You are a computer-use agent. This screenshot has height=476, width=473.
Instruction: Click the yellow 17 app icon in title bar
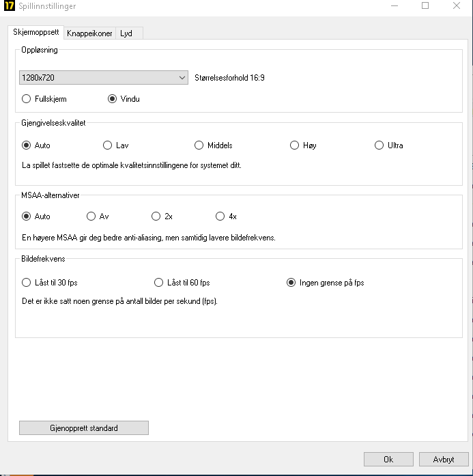(x=9, y=5)
